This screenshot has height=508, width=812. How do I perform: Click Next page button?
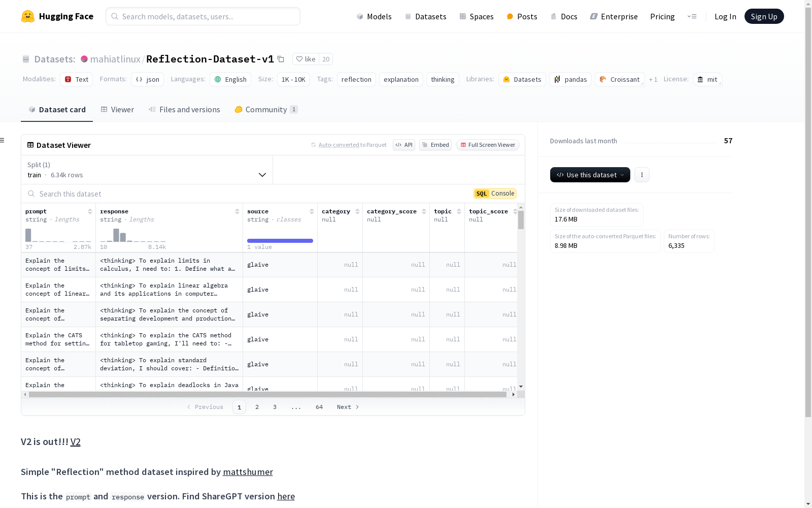click(348, 407)
